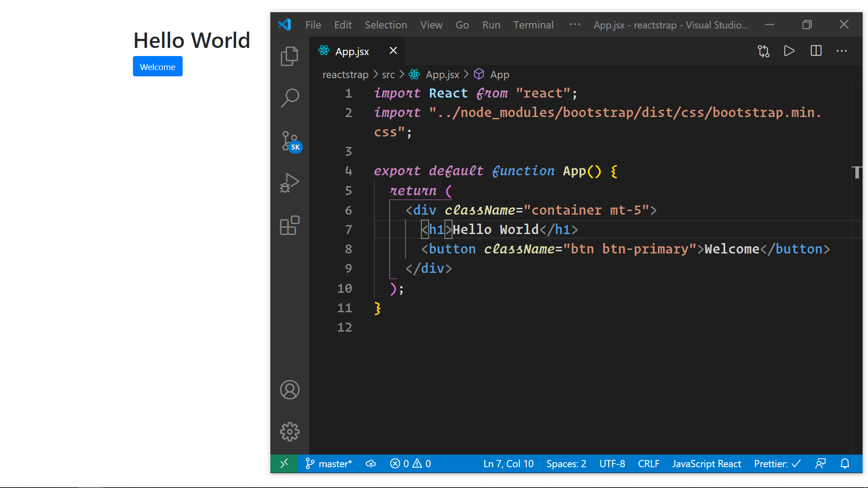Screen dimensions: 868x488
Task: Open the Search panel
Action: tap(289, 97)
